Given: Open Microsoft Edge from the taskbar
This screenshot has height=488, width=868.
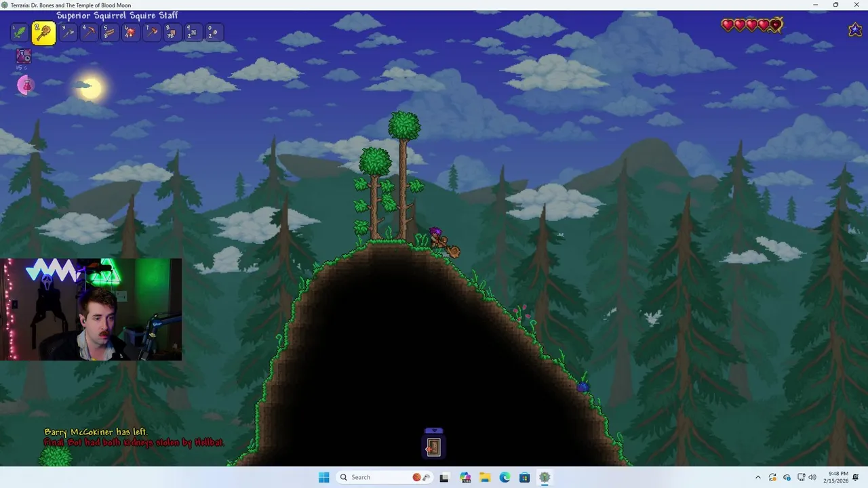Looking at the screenshot, I should tap(505, 477).
